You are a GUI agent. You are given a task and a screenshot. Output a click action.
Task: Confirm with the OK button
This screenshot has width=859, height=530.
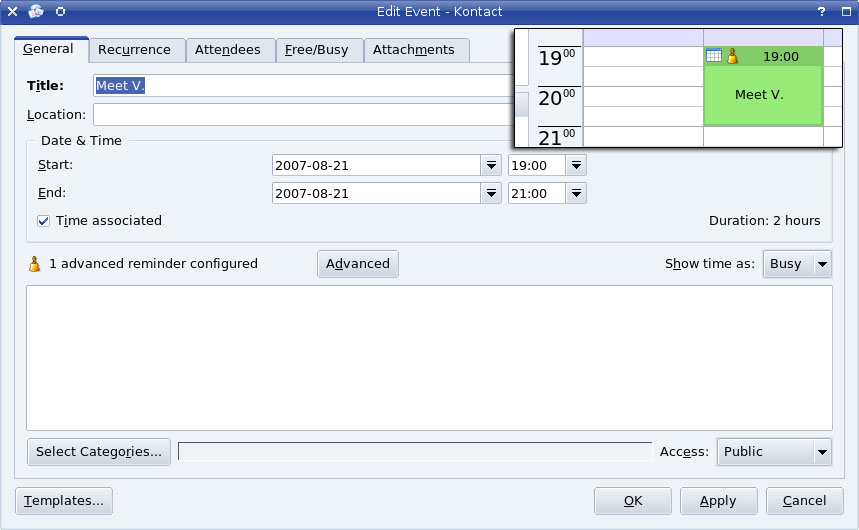click(633, 501)
